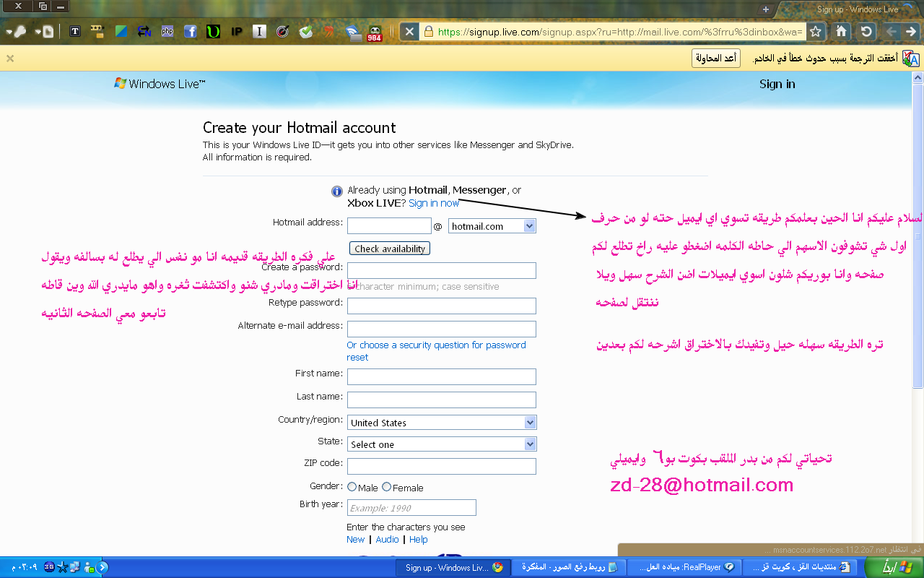The height and width of the screenshot is (578, 924).
Task: Open the hotmail.com domain dropdown
Action: tap(529, 226)
